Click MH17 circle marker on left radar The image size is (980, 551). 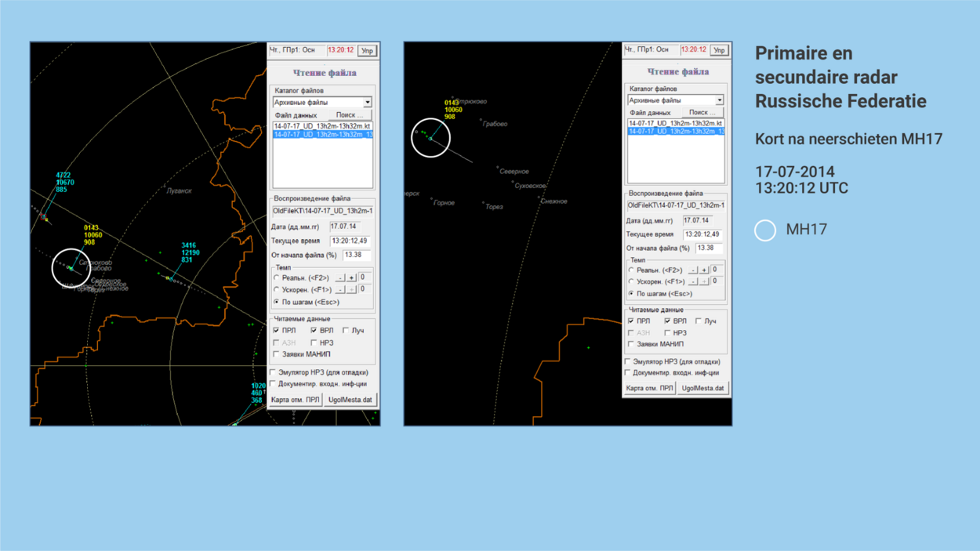point(71,268)
